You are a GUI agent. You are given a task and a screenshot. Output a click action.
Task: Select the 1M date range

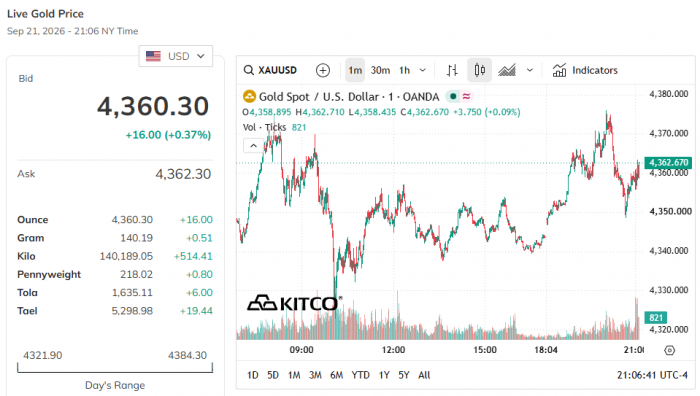click(294, 375)
